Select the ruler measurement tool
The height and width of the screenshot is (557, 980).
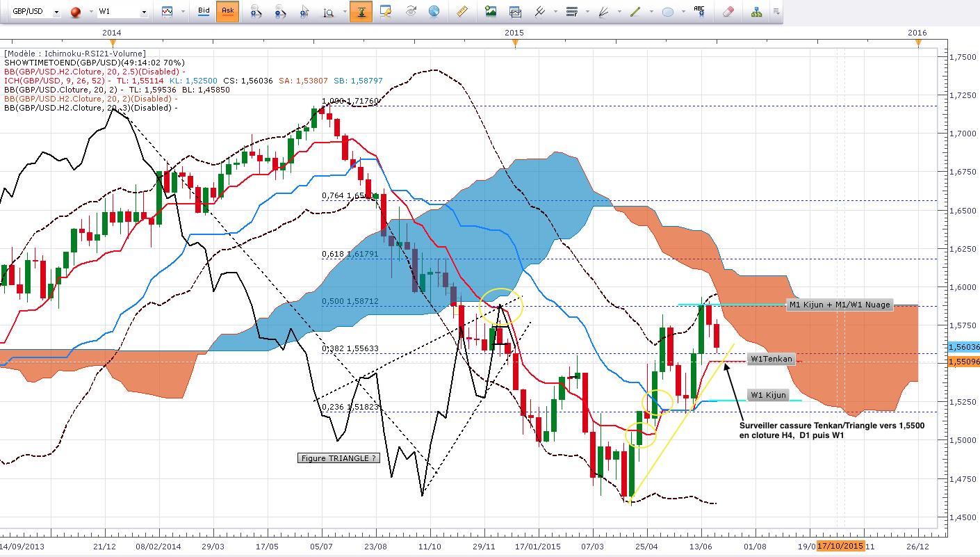click(461, 12)
